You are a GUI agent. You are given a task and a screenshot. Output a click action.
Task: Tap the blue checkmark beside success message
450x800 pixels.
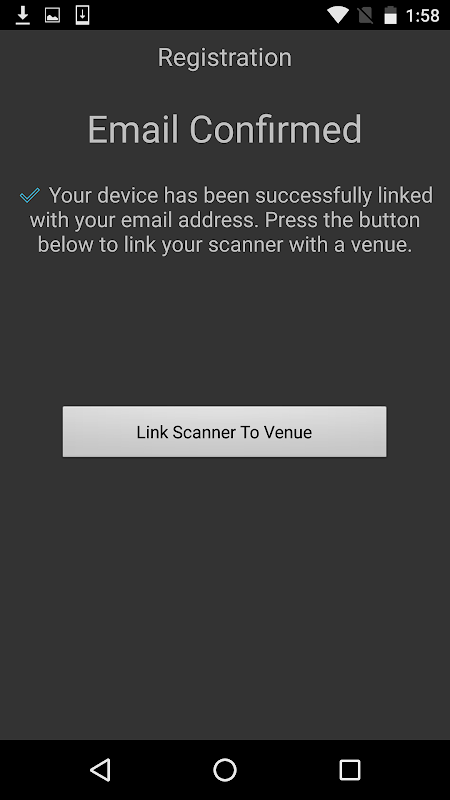30,195
